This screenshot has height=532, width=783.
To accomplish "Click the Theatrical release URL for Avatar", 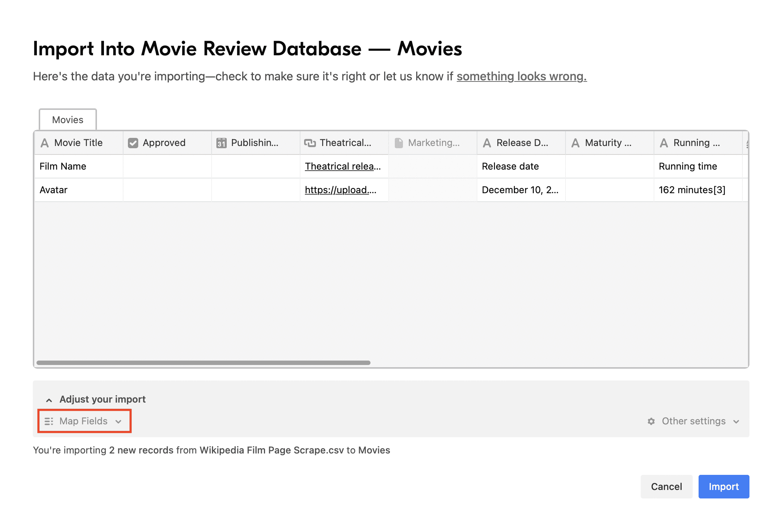I will coord(341,190).
